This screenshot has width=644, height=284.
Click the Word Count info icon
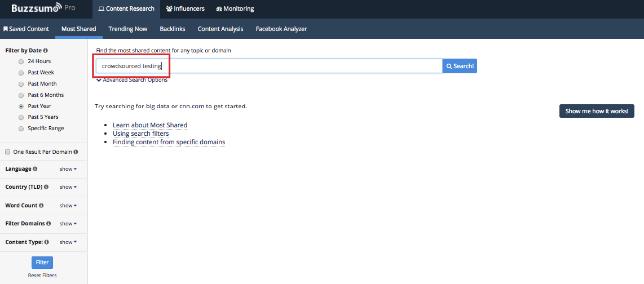(x=41, y=206)
